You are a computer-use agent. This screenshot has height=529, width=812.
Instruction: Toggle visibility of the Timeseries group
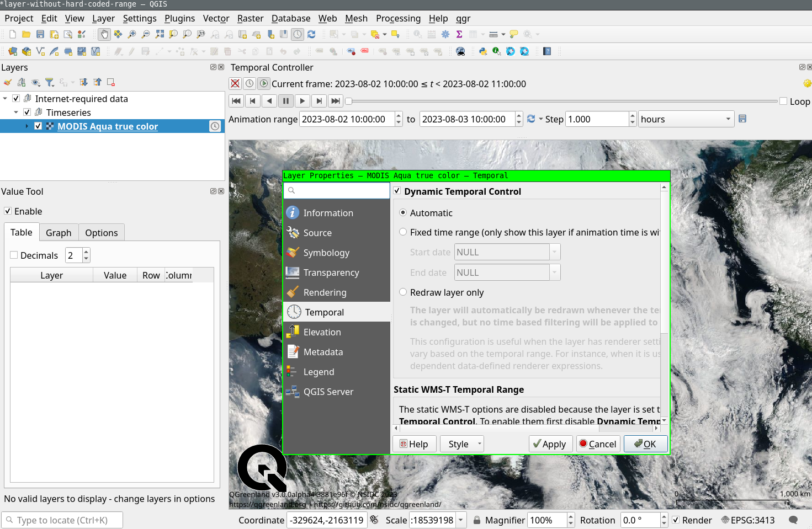26,112
